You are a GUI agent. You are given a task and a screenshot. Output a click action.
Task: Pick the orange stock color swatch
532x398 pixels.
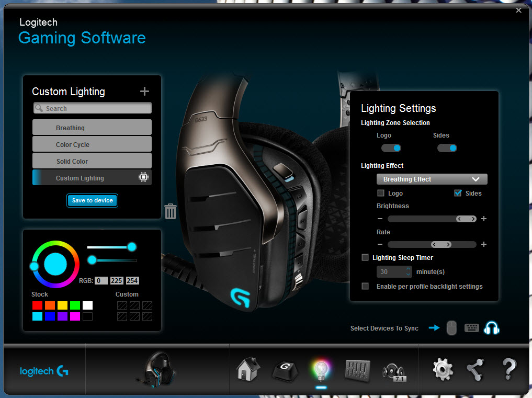point(50,305)
